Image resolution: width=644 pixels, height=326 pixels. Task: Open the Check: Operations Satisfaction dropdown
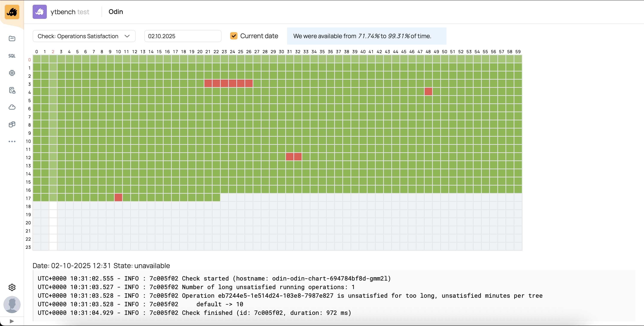click(84, 36)
